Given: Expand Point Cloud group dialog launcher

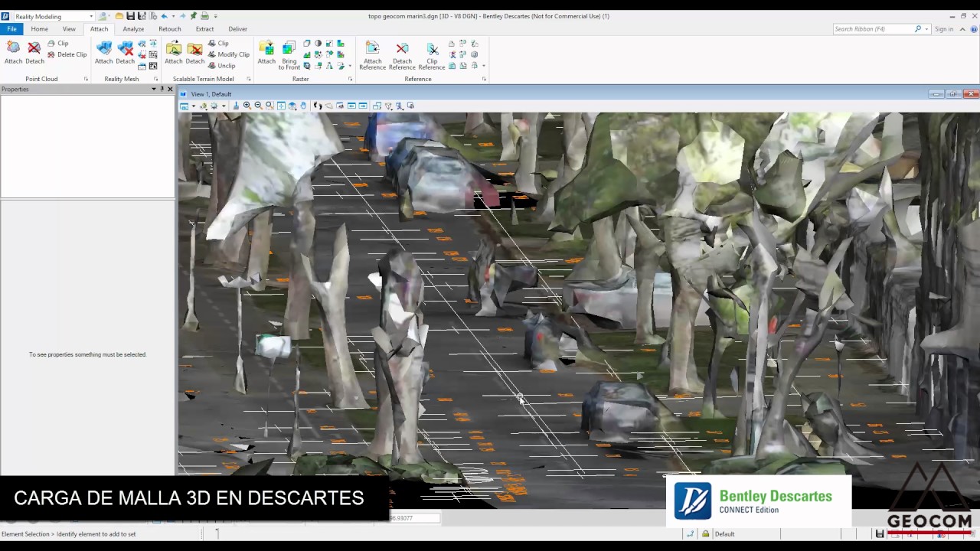Looking at the screenshot, I should 86,79.
